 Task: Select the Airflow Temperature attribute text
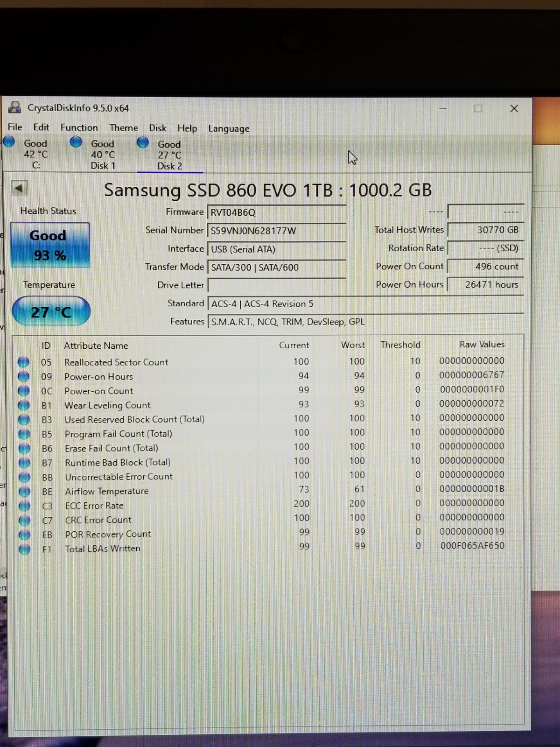coord(107,491)
